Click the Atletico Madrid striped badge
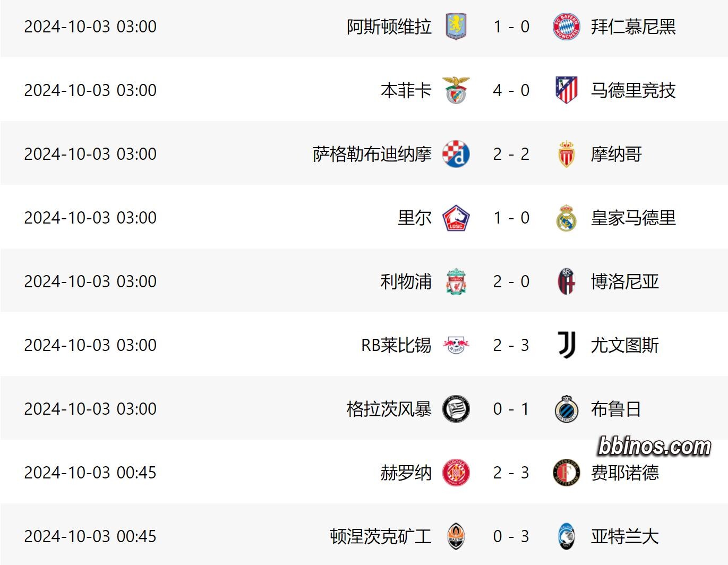This screenshot has width=728, height=565. (567, 90)
